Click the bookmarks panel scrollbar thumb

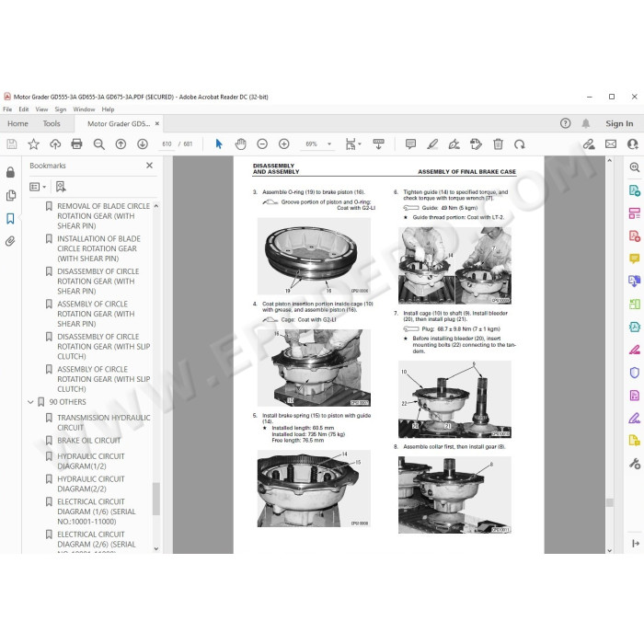(156, 499)
